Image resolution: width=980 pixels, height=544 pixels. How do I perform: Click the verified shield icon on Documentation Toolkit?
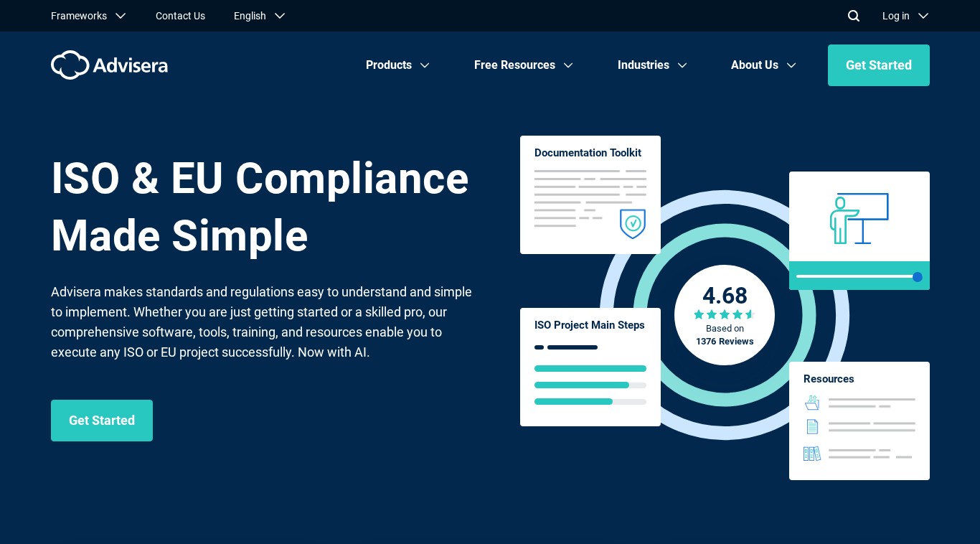[633, 225]
